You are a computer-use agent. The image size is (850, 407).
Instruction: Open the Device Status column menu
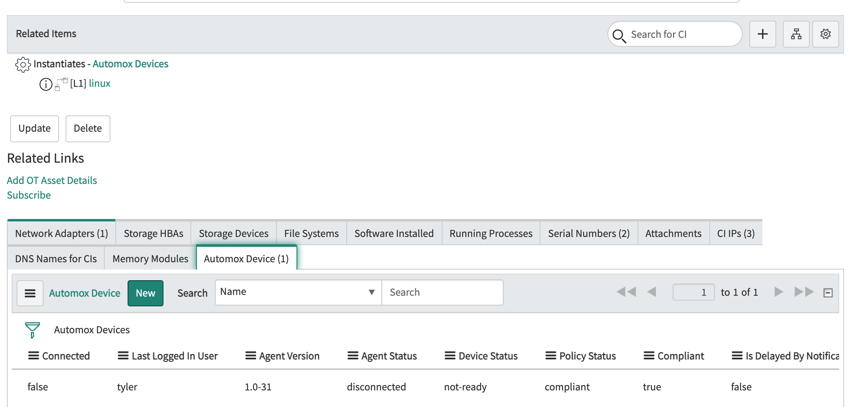(450, 356)
